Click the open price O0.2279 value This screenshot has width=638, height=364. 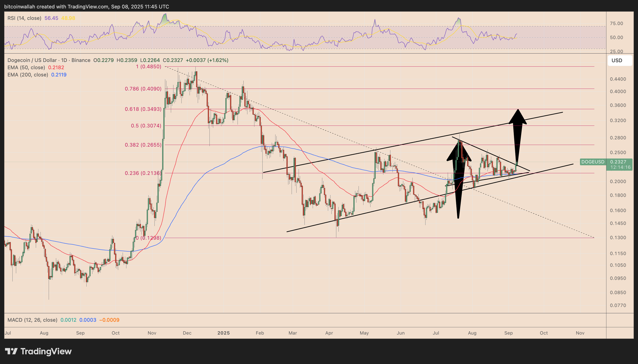pos(104,60)
